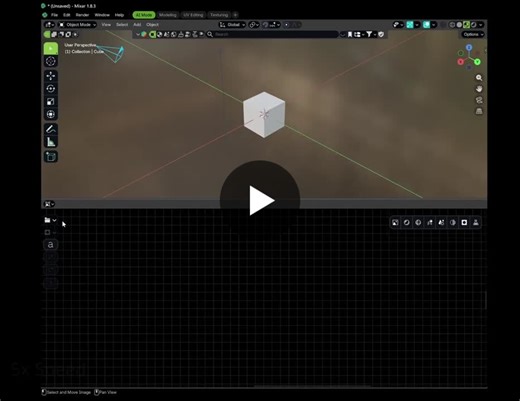Click the white square icon in image editor toolbar
Viewport: 520px width, 401px height.
click(x=464, y=223)
